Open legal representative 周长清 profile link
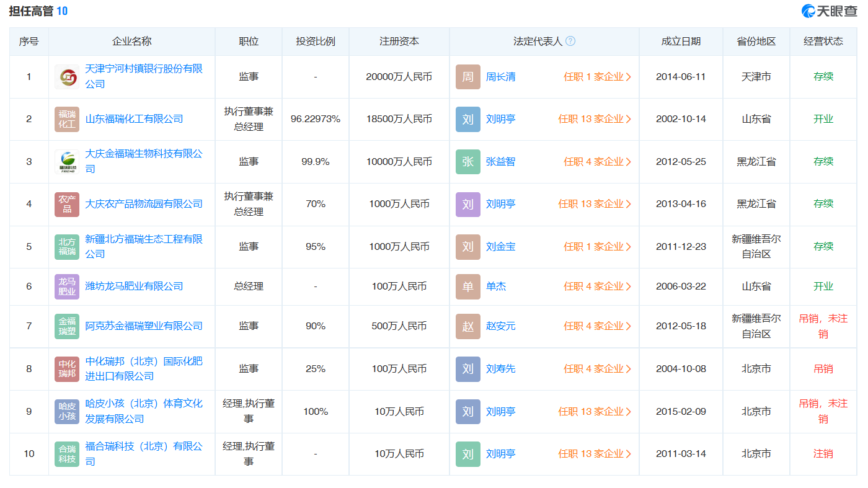868x488 pixels. pyautogui.click(x=500, y=77)
